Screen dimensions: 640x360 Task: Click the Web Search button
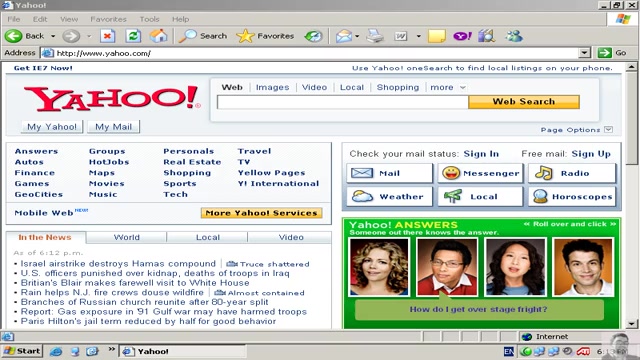[x=524, y=102]
